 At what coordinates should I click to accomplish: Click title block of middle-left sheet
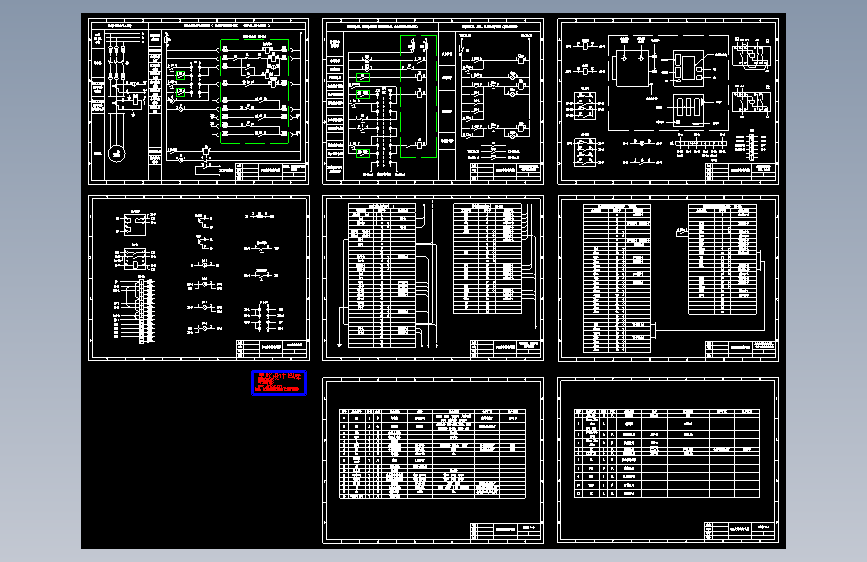pos(271,348)
